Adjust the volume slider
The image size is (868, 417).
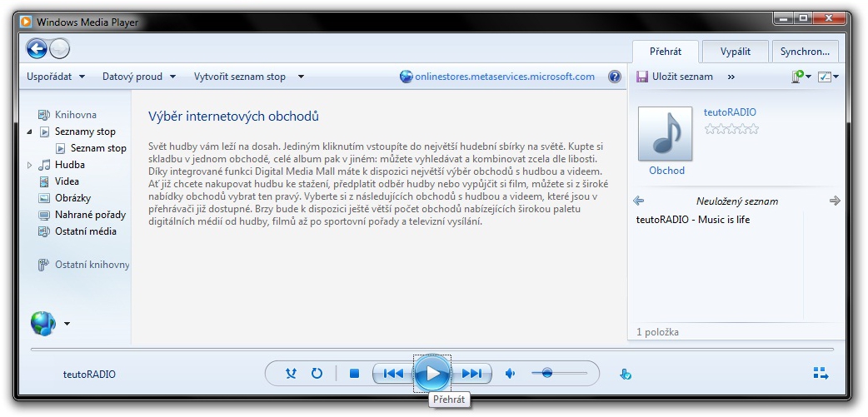tap(559, 374)
